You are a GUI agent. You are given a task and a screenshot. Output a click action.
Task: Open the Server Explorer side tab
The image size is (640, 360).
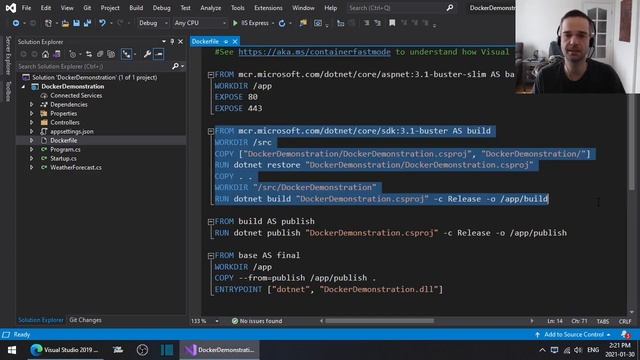[8, 55]
